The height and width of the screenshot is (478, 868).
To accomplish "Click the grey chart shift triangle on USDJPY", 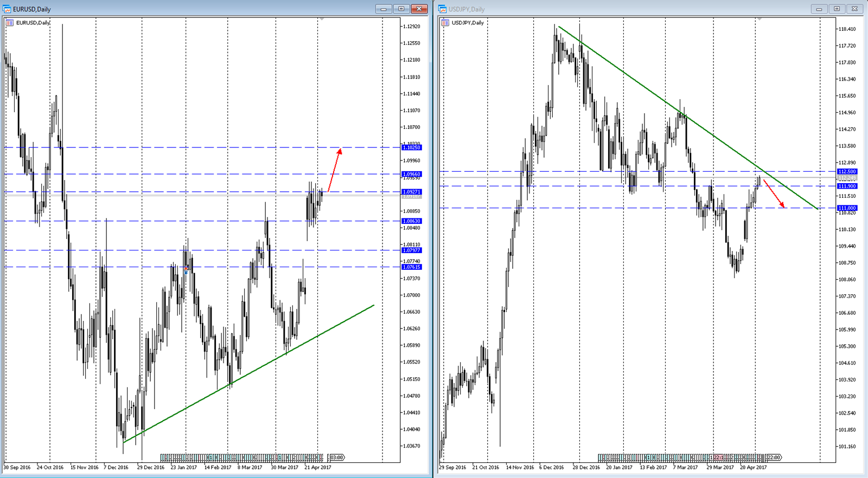I will coord(759,20).
